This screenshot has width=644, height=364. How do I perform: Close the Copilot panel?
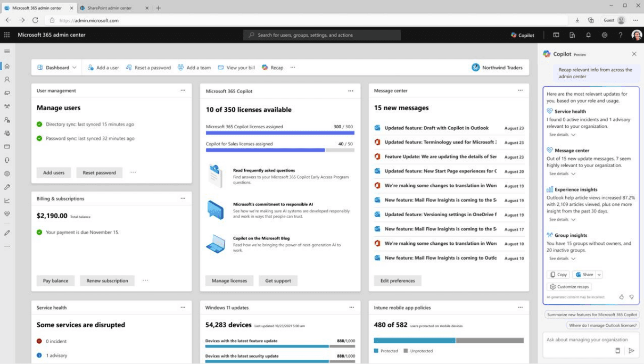click(x=634, y=54)
